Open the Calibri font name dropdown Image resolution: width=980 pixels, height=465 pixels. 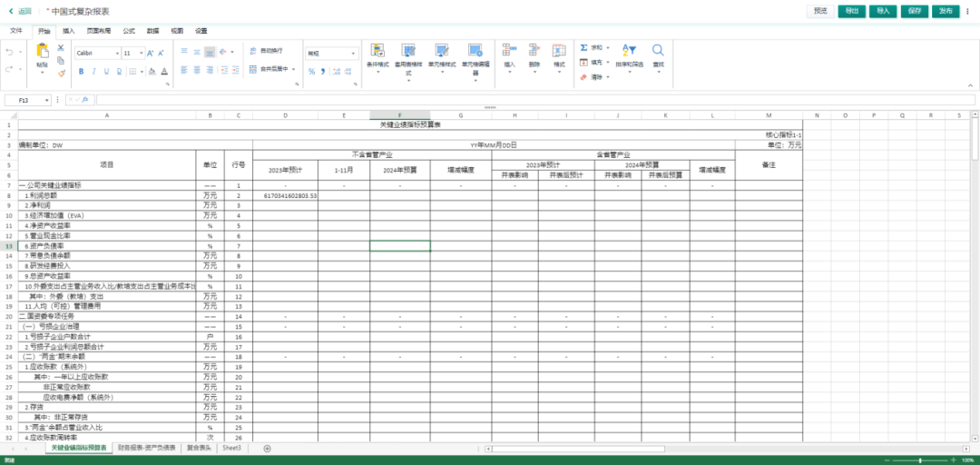tap(116, 54)
